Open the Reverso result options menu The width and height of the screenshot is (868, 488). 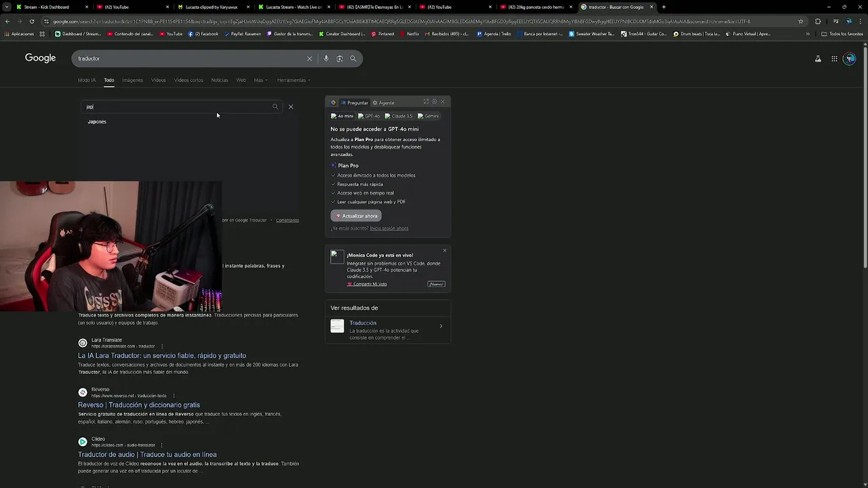pos(174,396)
